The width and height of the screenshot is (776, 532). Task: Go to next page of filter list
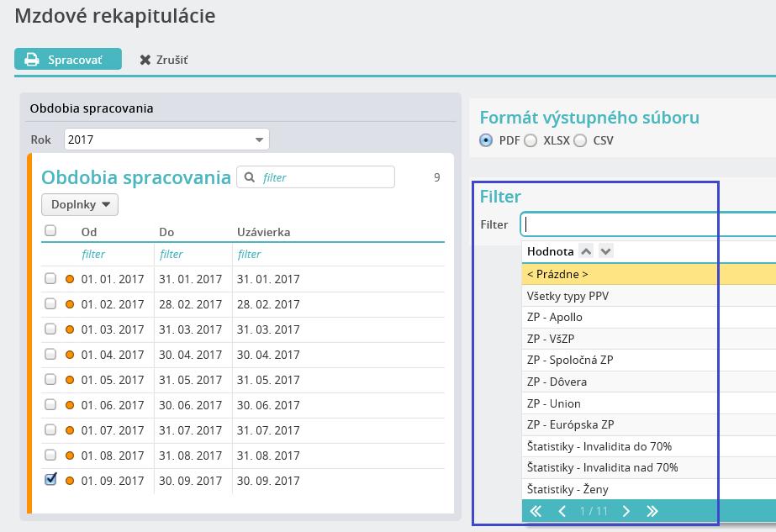pyautogui.click(x=626, y=511)
